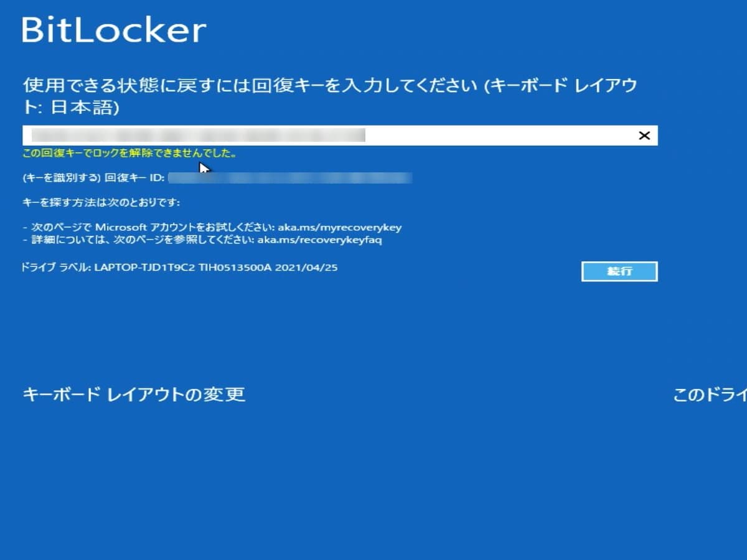Image resolution: width=747 pixels, height=560 pixels.
Task: Click the yellow unlock failure error message
Action: click(129, 153)
